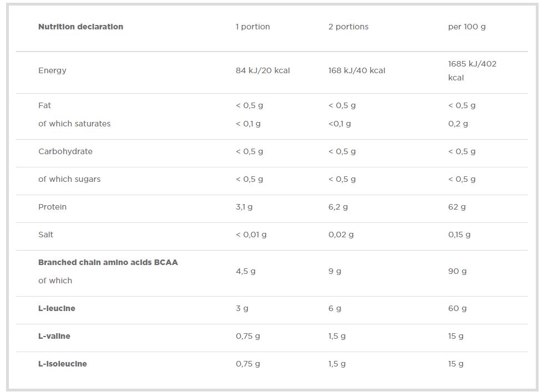Click the Fat row label
543x392 pixels.
tap(44, 105)
